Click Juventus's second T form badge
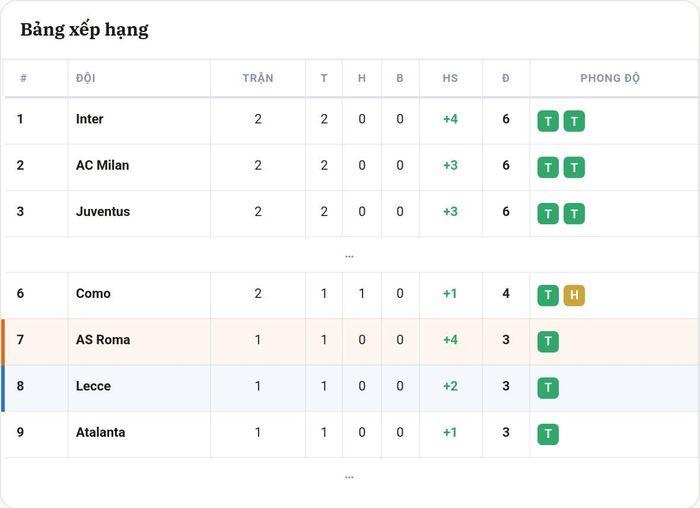Screen dimensions: 700x508 574,214
